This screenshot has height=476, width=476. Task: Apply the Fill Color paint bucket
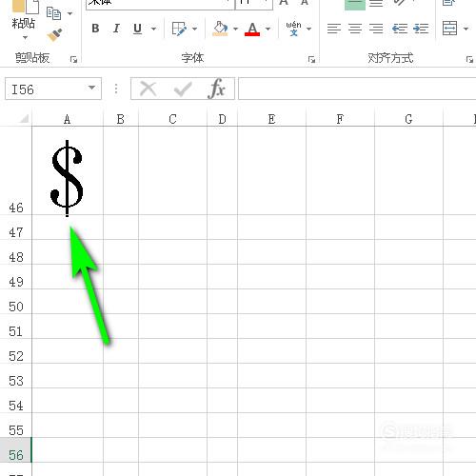pos(220,29)
